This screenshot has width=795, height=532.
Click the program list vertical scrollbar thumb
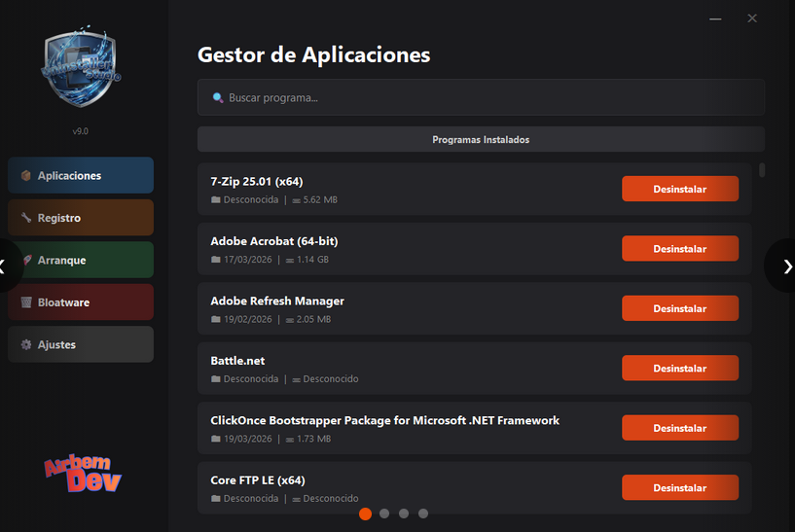pyautogui.click(x=762, y=170)
